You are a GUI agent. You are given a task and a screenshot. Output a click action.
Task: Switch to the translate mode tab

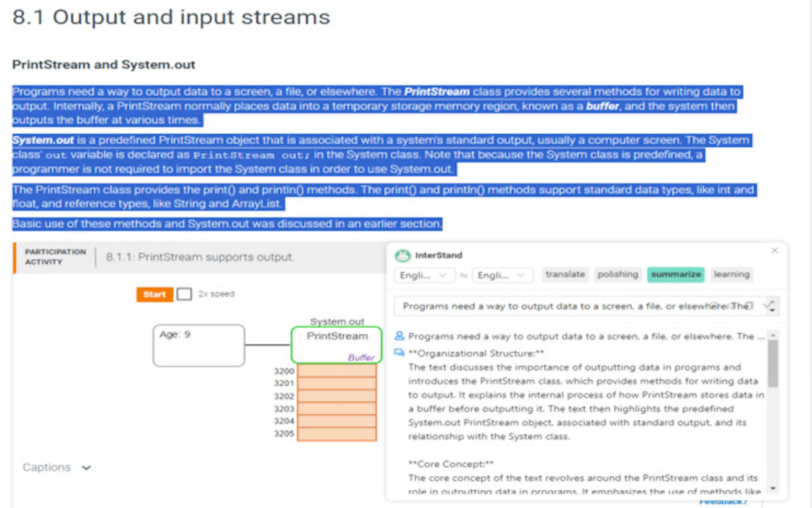click(565, 274)
